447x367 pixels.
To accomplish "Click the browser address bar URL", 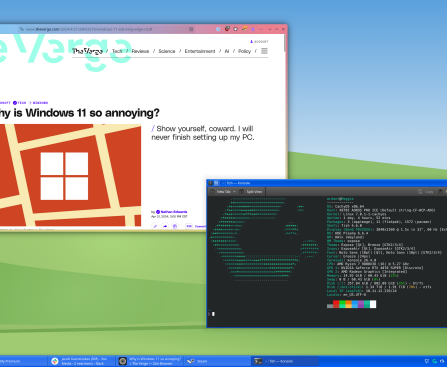I will click(x=89, y=29).
